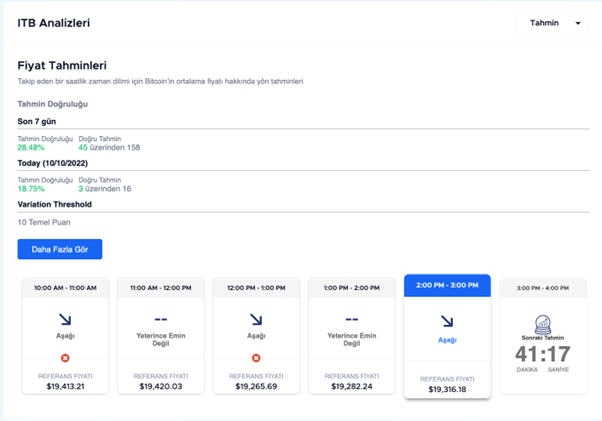
Task: Click the double-dash icon in 1:00 PM card
Action: click(351, 320)
